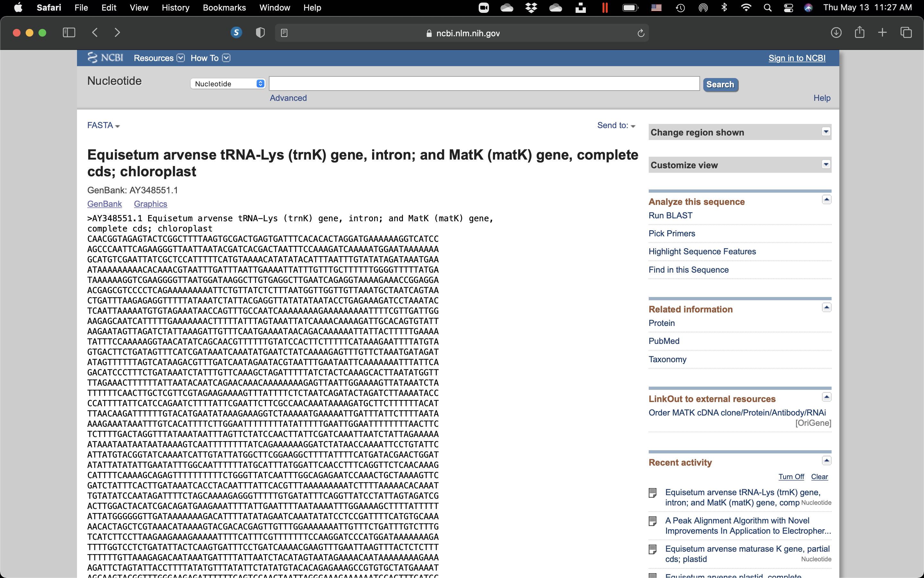
Task: Open the Apple menu
Action: pos(18,8)
